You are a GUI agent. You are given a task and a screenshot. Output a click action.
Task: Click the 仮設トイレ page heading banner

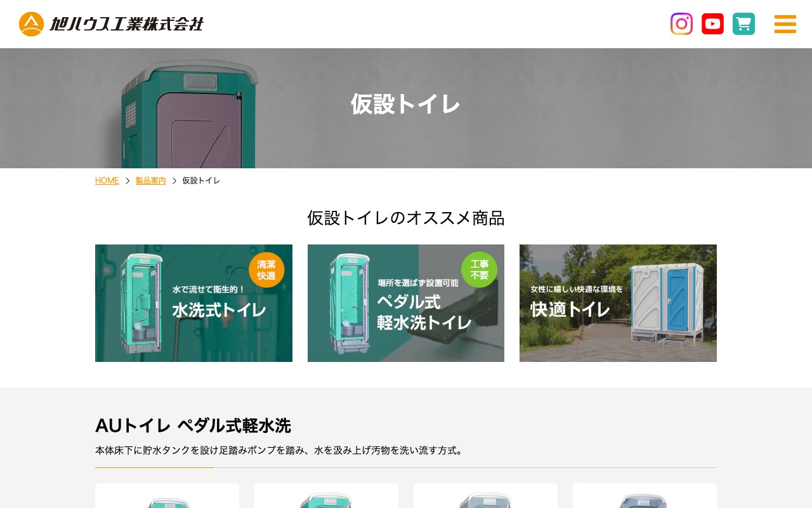406,104
